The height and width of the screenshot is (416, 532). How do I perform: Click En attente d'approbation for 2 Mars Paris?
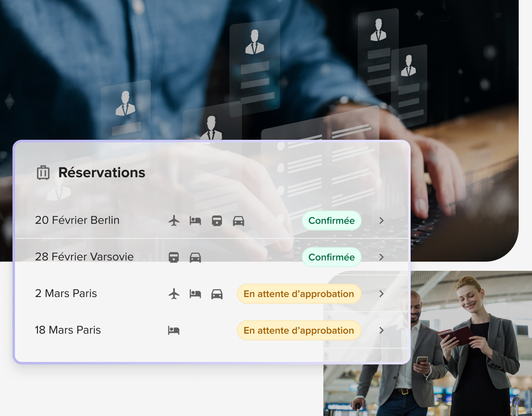(299, 294)
